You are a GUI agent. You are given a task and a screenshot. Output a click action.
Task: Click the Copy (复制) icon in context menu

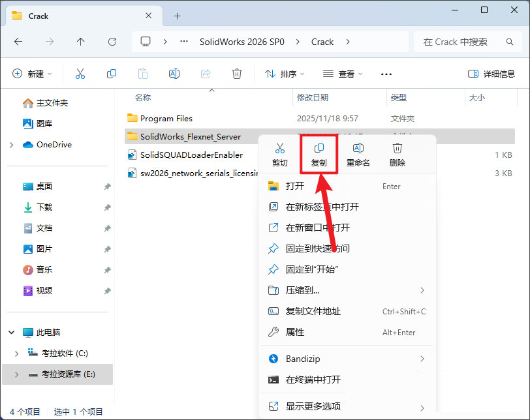pyautogui.click(x=319, y=154)
